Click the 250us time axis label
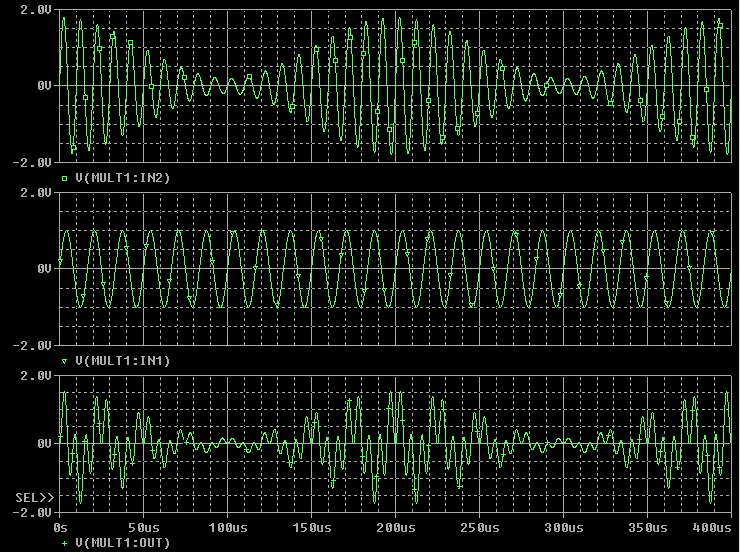This screenshot has width=740, height=552. point(479,527)
